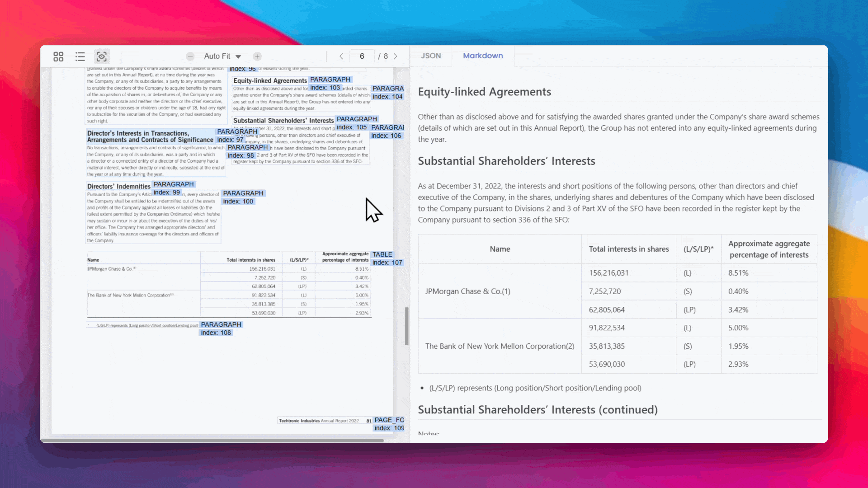
Task: Navigate to previous page
Action: click(x=341, y=56)
